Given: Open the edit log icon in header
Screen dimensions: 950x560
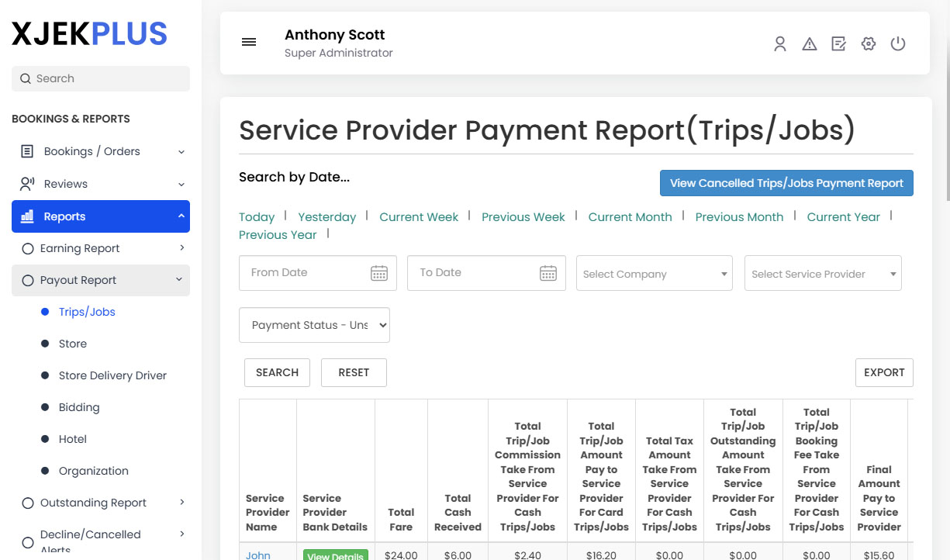Looking at the screenshot, I should point(838,44).
